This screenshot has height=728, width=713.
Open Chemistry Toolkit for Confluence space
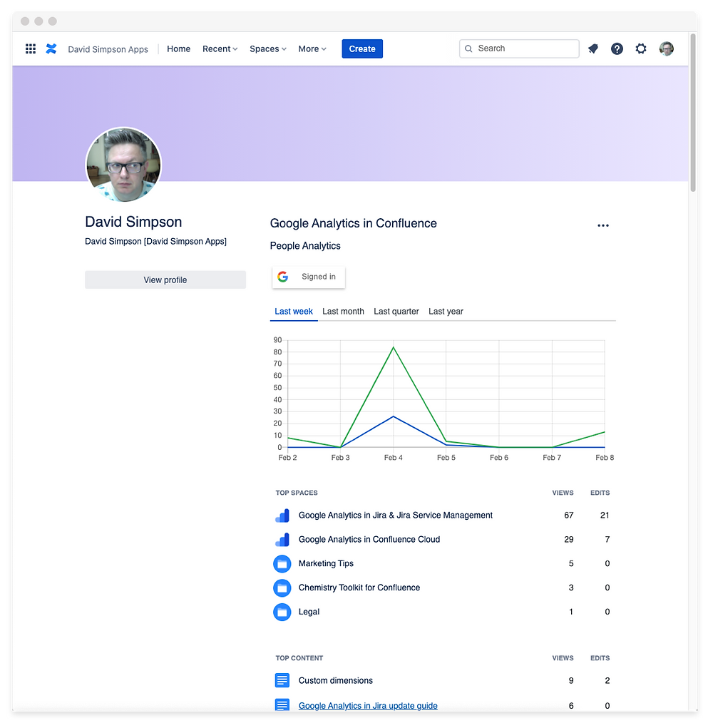pos(359,588)
